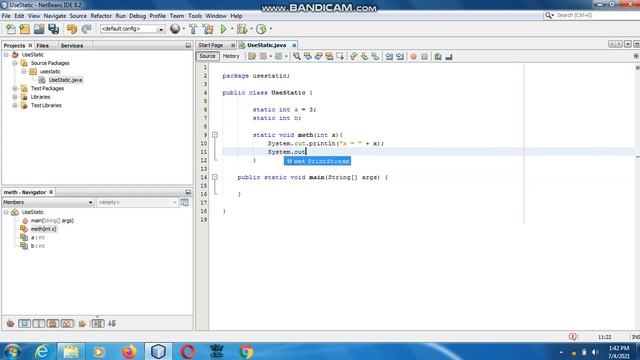Click Start Macro Recording red circle icon
The height and width of the screenshot is (360, 640).
[x=413, y=56]
